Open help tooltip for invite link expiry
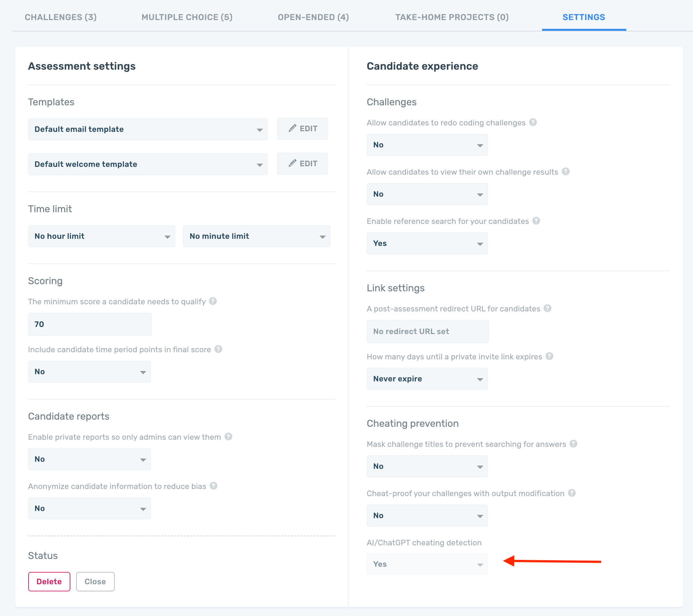693x616 pixels. click(549, 356)
